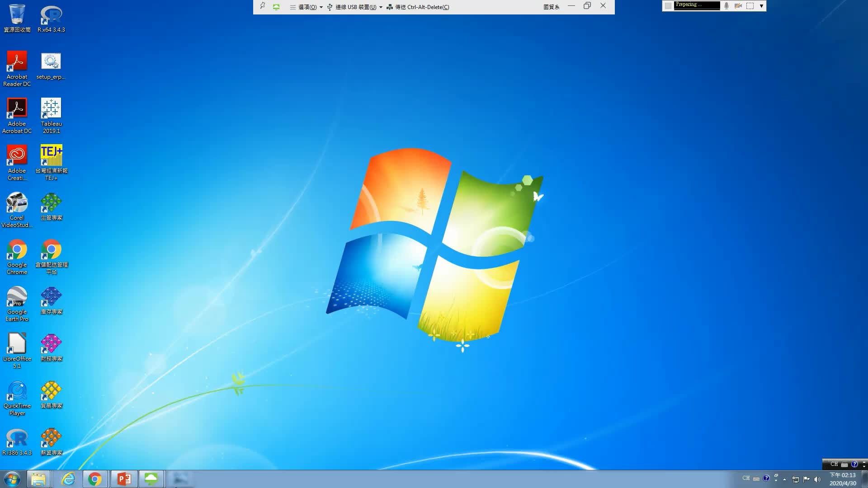The width and height of the screenshot is (868, 488).
Task: Open the green cloud app on taskbar
Action: click(x=151, y=479)
